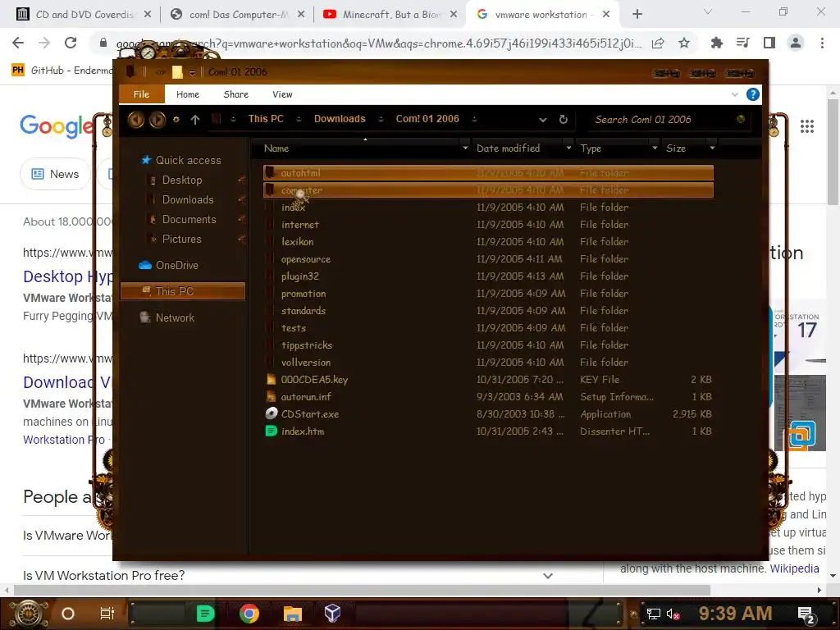The image size is (840, 630).
Task: Open Explorer help question mark
Action: 752,94
